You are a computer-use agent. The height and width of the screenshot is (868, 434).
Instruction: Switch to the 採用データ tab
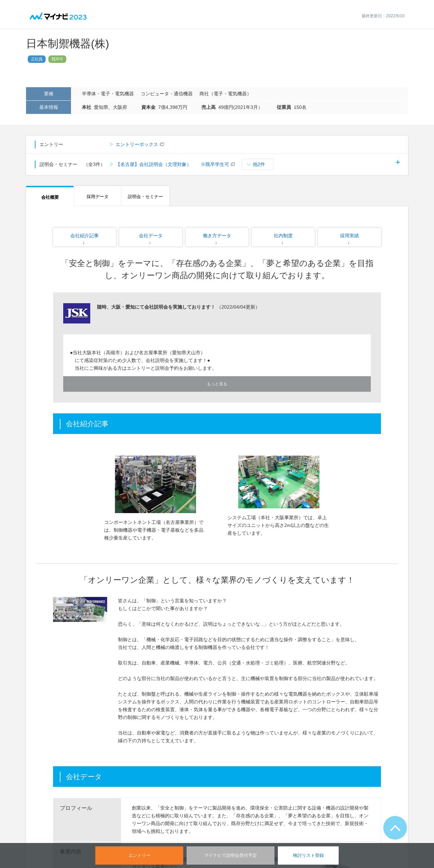(x=97, y=196)
